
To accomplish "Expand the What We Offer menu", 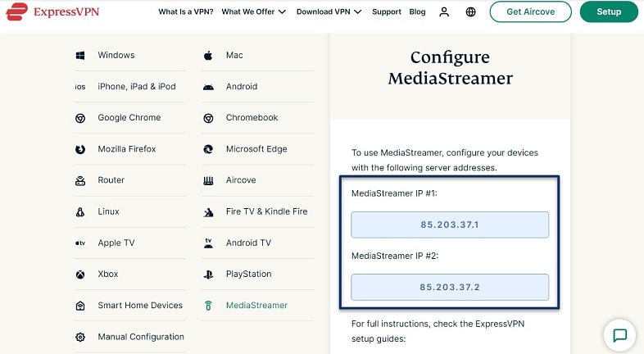I will pos(253,12).
